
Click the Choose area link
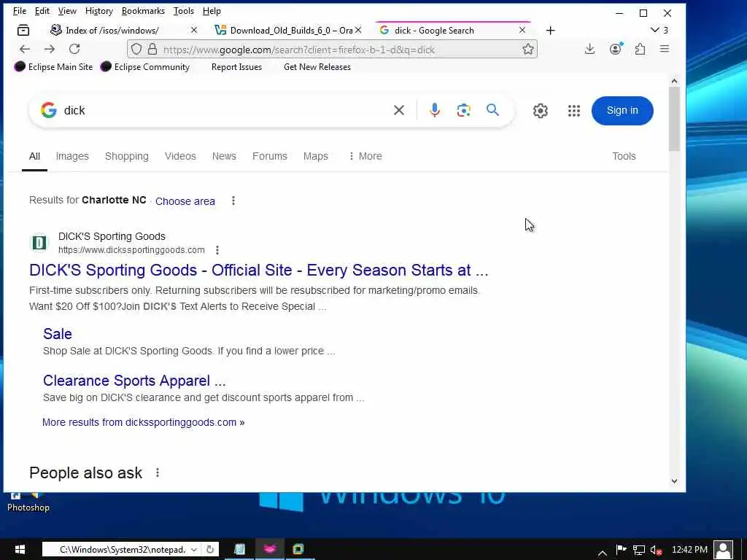click(x=185, y=201)
